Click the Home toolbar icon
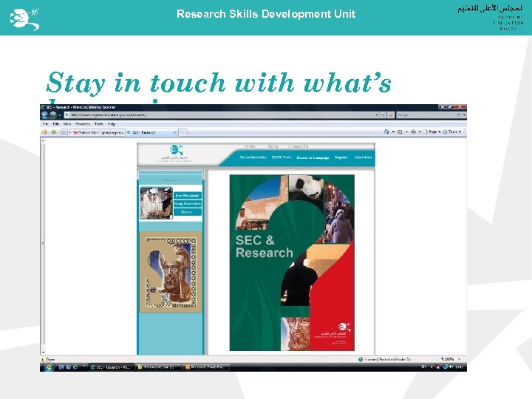Viewport: 532px width, 399px height. tap(386, 132)
